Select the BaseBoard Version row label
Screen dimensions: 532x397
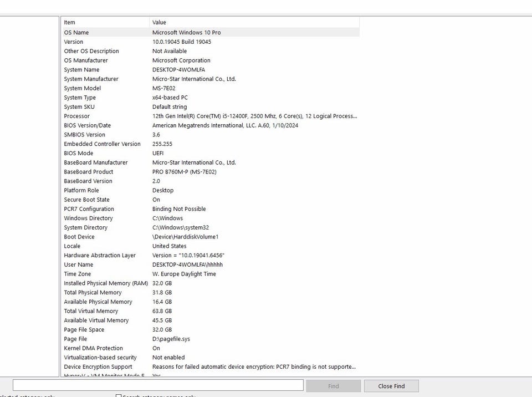(x=88, y=181)
